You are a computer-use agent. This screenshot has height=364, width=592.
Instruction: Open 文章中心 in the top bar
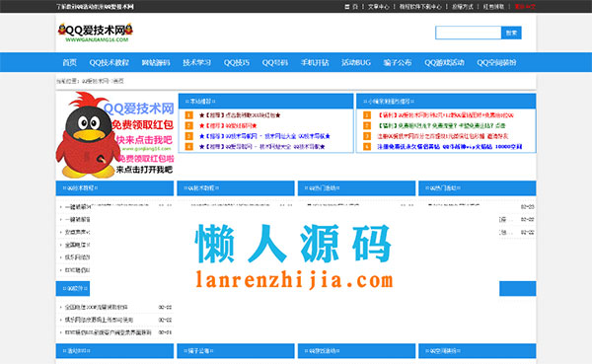[x=378, y=7]
